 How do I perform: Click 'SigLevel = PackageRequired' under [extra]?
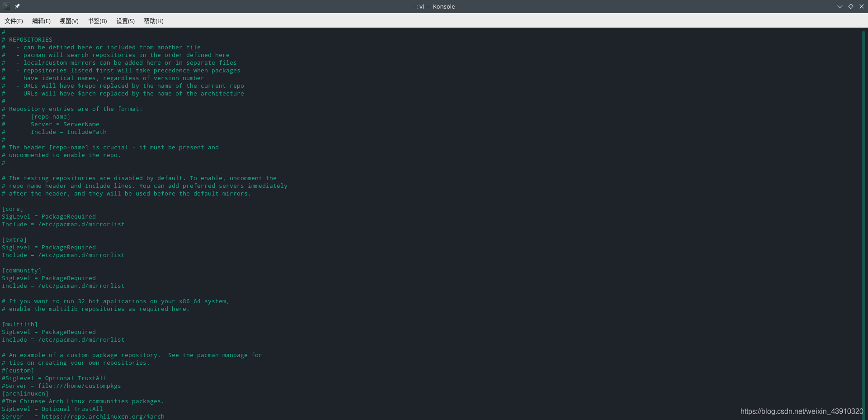pos(49,248)
